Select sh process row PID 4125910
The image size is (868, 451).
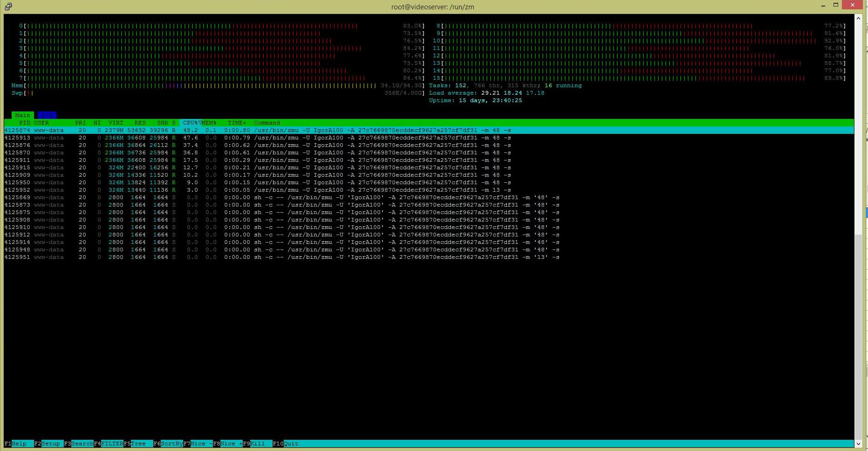[429, 227]
